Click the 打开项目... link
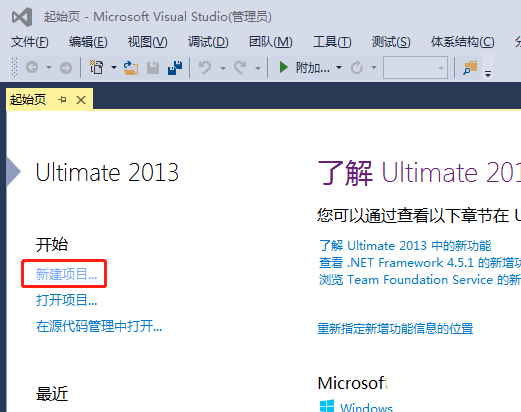This screenshot has height=412, width=521. [66, 300]
